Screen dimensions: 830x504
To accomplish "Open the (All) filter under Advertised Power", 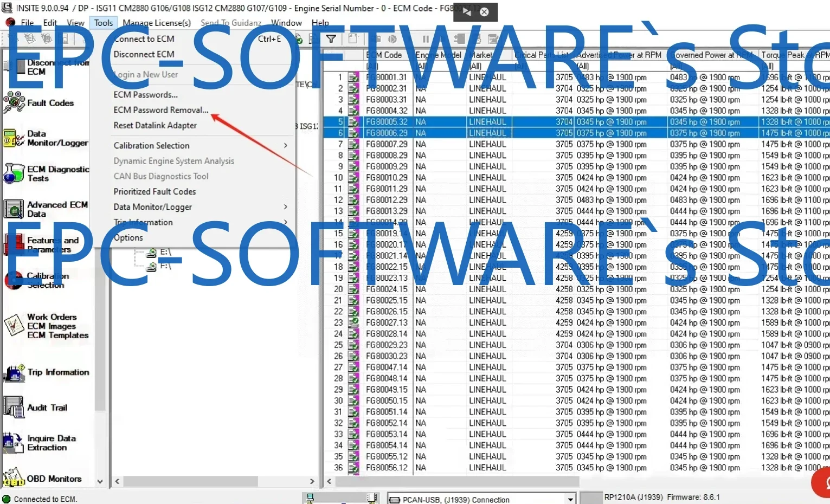I will [x=583, y=66].
